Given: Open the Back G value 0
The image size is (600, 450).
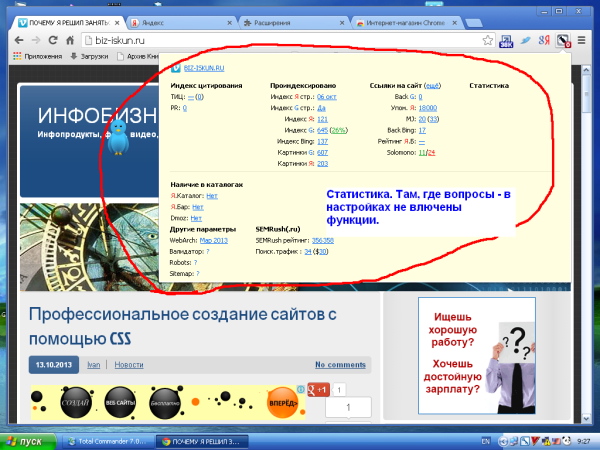Looking at the screenshot, I should (x=421, y=97).
